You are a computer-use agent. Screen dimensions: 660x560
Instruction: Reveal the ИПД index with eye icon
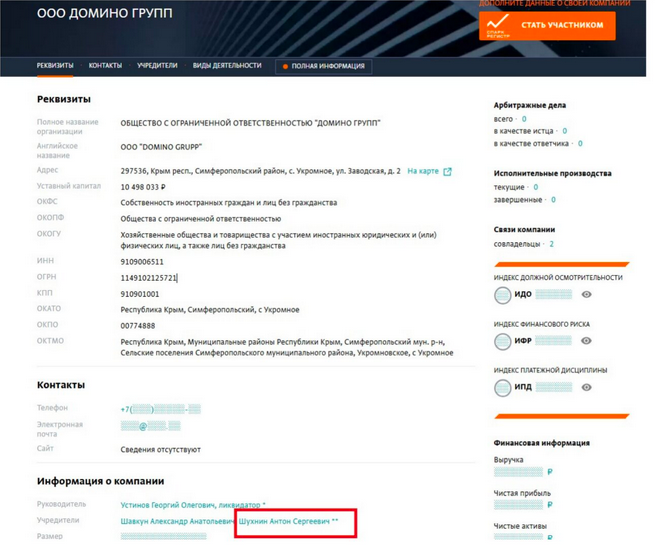[x=586, y=387]
